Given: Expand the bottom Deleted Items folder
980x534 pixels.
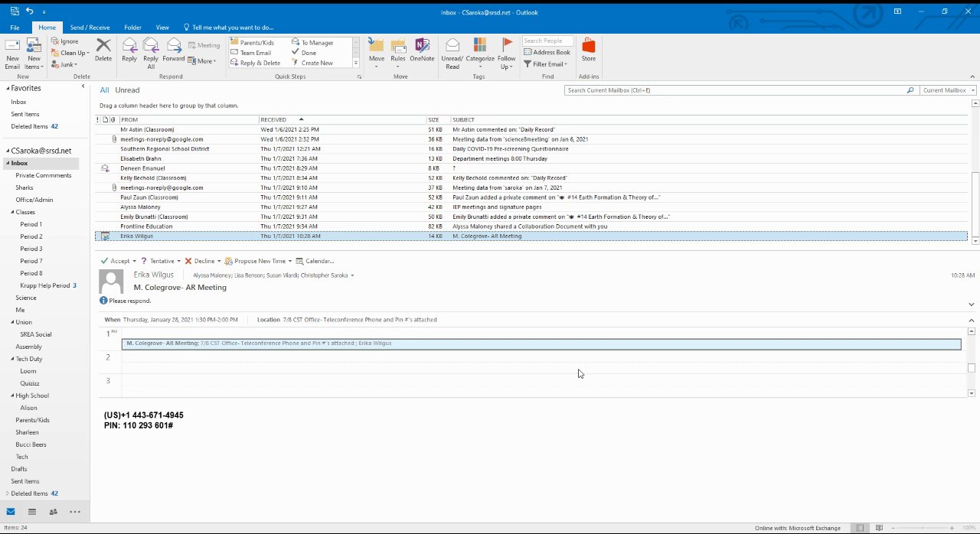Looking at the screenshot, I should [x=8, y=493].
